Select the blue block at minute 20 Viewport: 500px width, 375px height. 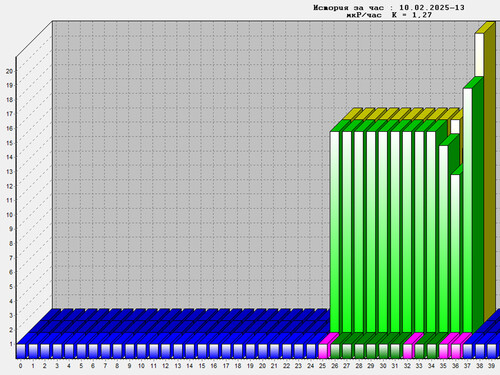[262, 351]
